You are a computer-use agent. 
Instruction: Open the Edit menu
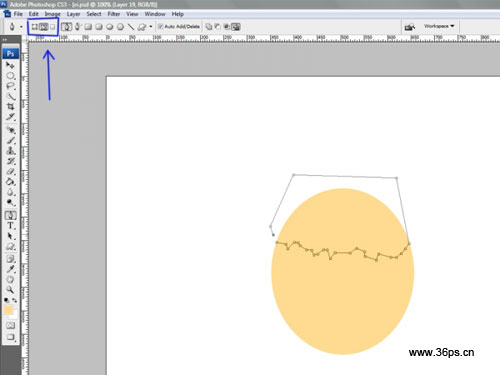[33, 14]
